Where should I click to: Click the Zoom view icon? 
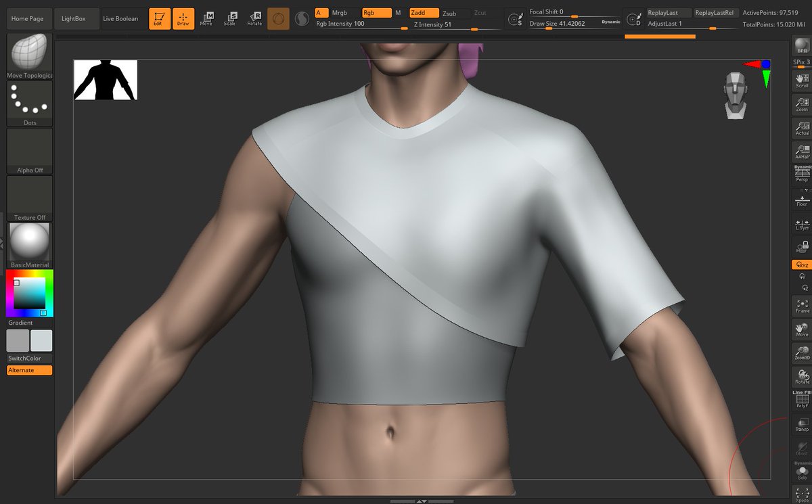pyautogui.click(x=802, y=104)
